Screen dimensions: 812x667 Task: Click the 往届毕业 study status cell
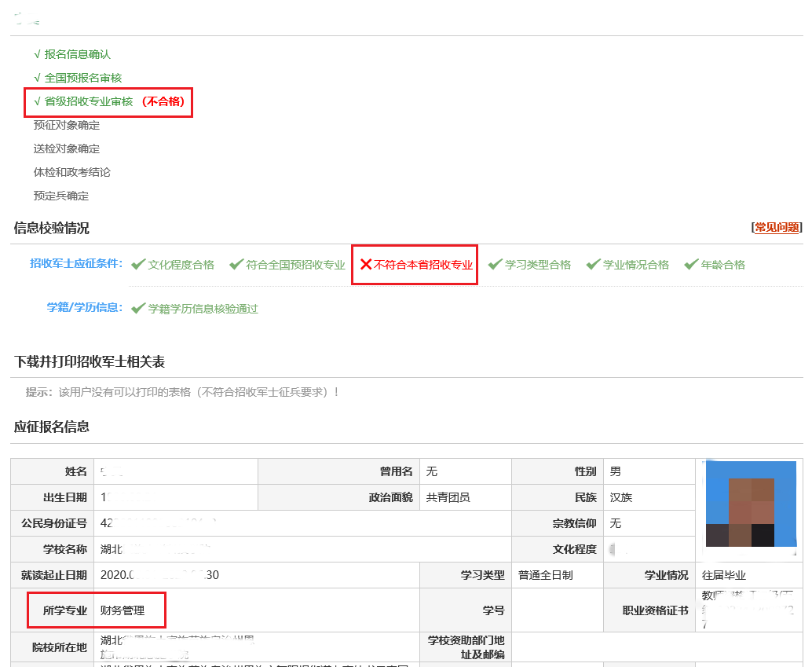point(719,575)
